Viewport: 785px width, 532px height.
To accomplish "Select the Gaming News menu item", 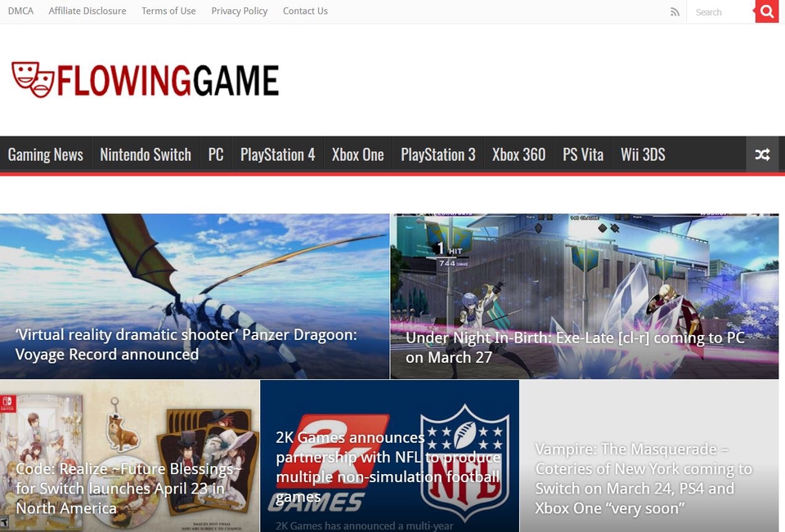I will [x=46, y=154].
